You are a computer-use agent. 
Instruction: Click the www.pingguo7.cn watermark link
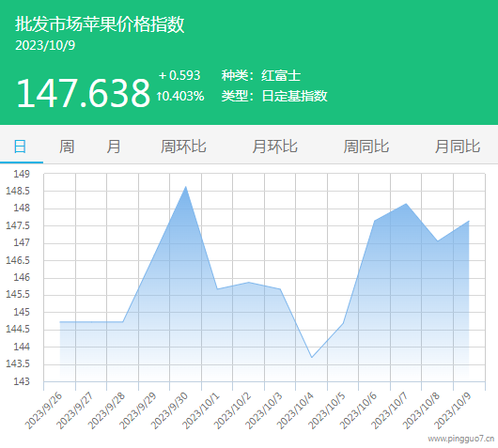coord(460,440)
